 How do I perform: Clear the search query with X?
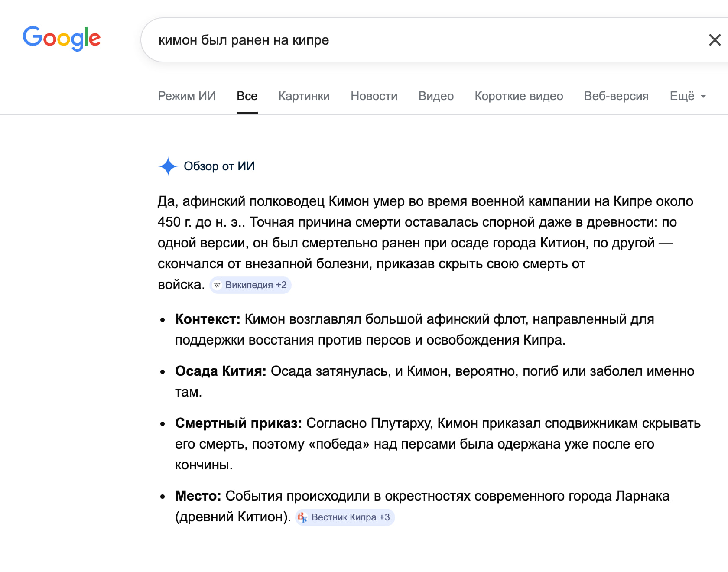point(714,40)
